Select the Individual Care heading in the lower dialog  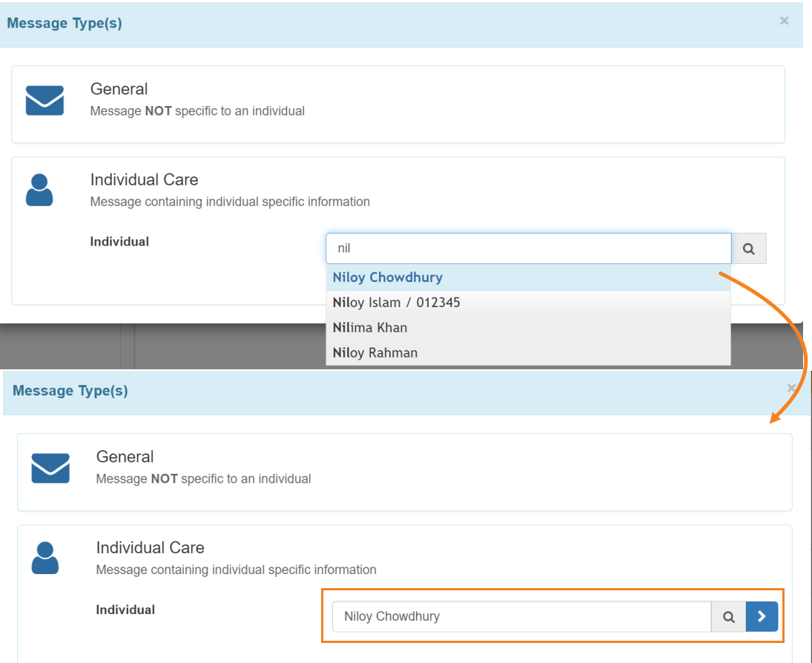coord(150,548)
